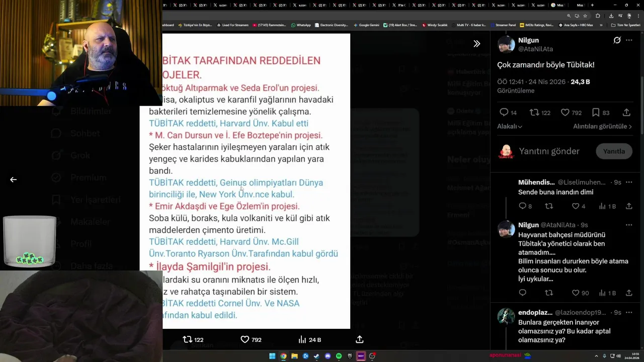Bookmark this page with star icon

pyautogui.click(x=585, y=16)
